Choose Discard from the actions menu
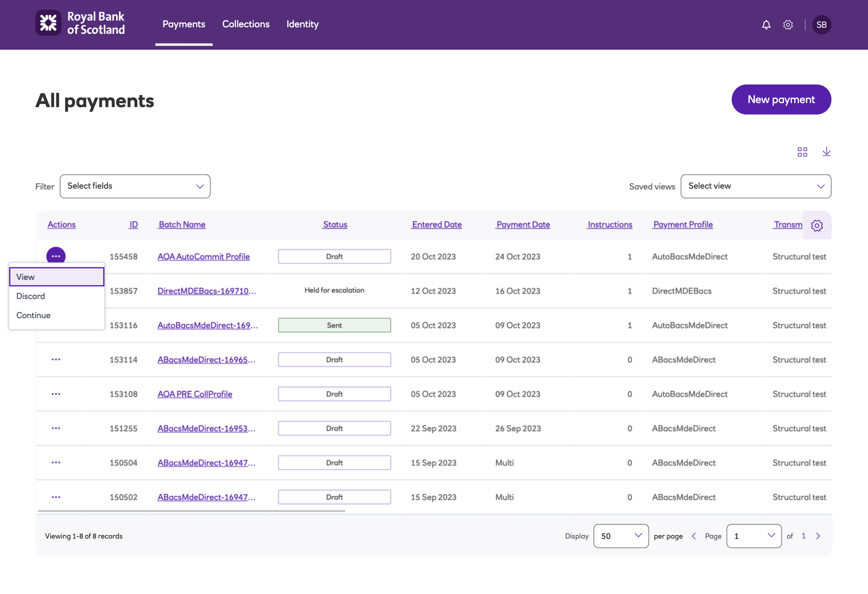 coord(57,296)
